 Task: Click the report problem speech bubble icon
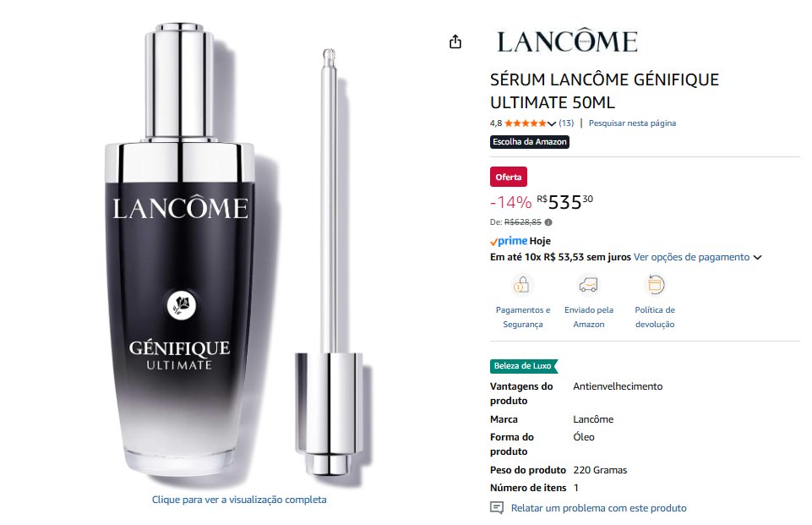click(x=497, y=508)
